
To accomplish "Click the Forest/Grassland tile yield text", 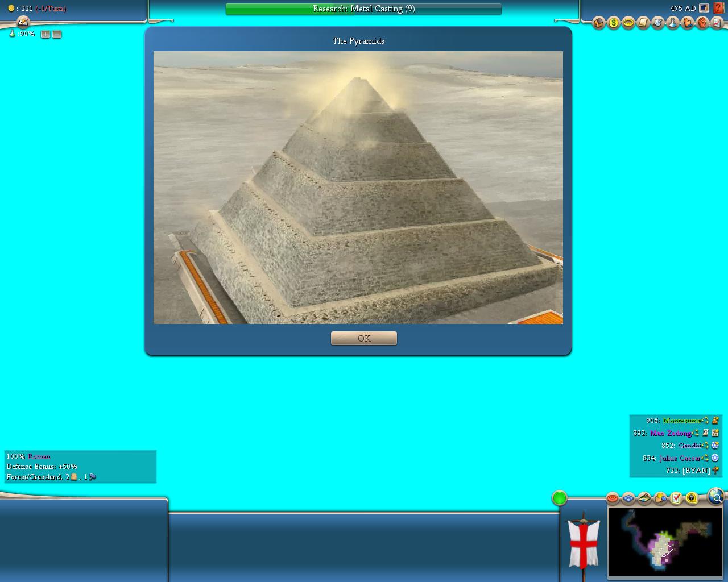I will [x=51, y=477].
